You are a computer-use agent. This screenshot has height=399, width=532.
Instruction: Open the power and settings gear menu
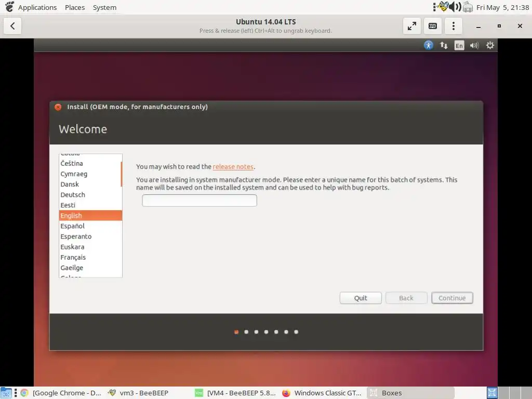pyautogui.click(x=490, y=45)
